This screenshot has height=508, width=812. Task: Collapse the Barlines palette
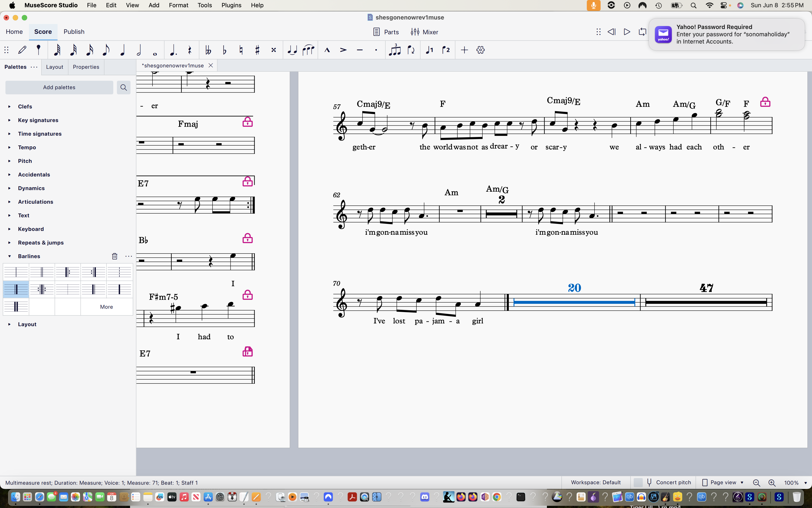(9, 256)
